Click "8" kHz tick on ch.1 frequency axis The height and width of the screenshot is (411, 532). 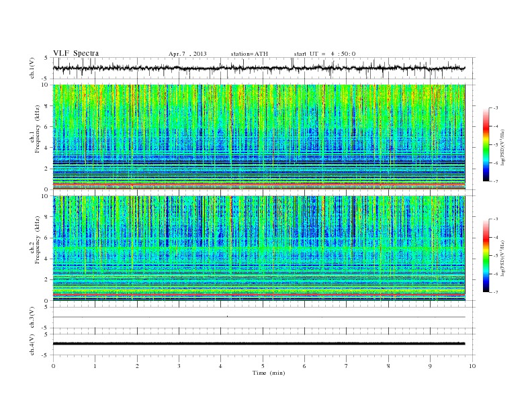46,106
